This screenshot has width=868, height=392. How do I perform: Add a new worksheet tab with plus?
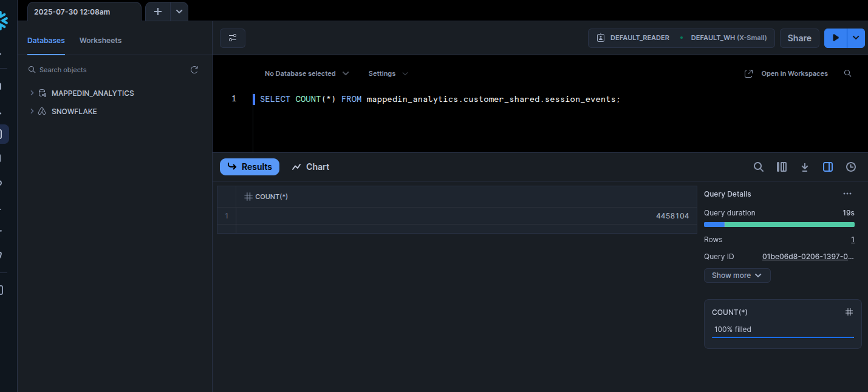pyautogui.click(x=157, y=12)
